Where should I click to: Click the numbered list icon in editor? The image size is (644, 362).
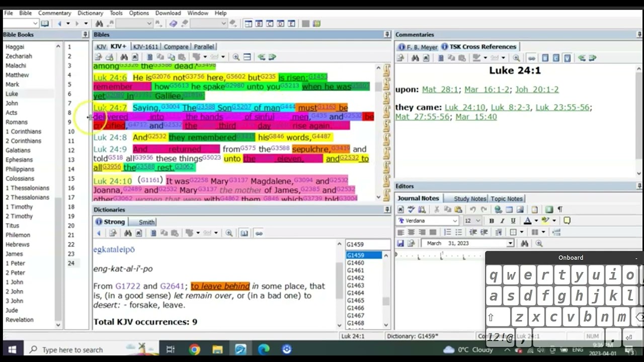[447, 232]
